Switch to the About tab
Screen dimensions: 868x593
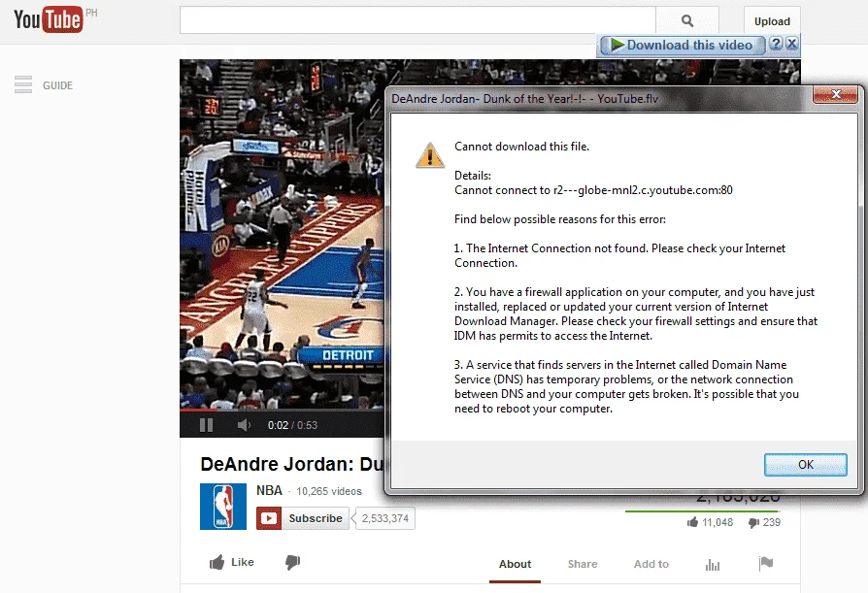pyautogui.click(x=515, y=564)
